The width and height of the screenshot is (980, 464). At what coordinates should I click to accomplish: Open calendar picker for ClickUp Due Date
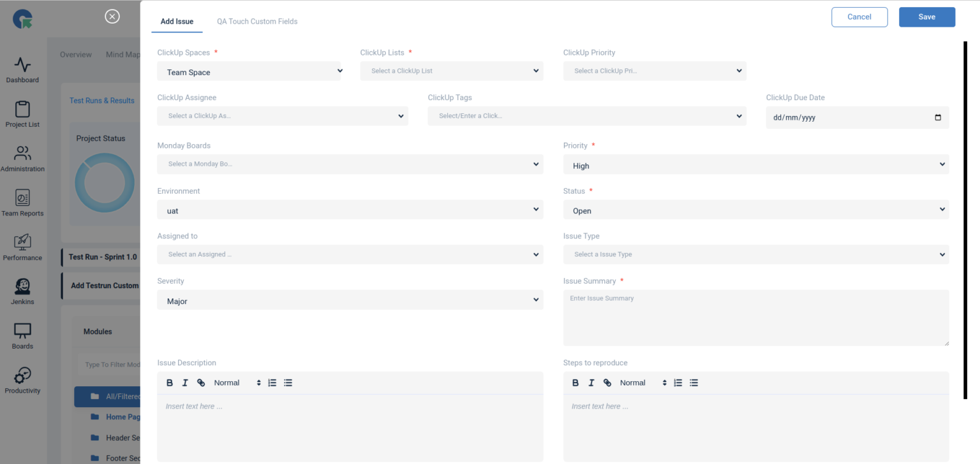937,117
